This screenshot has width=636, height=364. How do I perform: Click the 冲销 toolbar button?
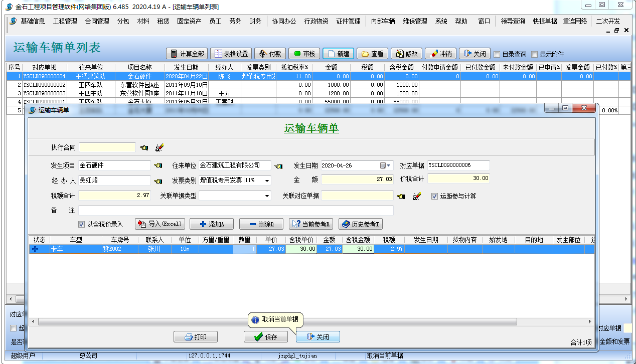coord(440,54)
